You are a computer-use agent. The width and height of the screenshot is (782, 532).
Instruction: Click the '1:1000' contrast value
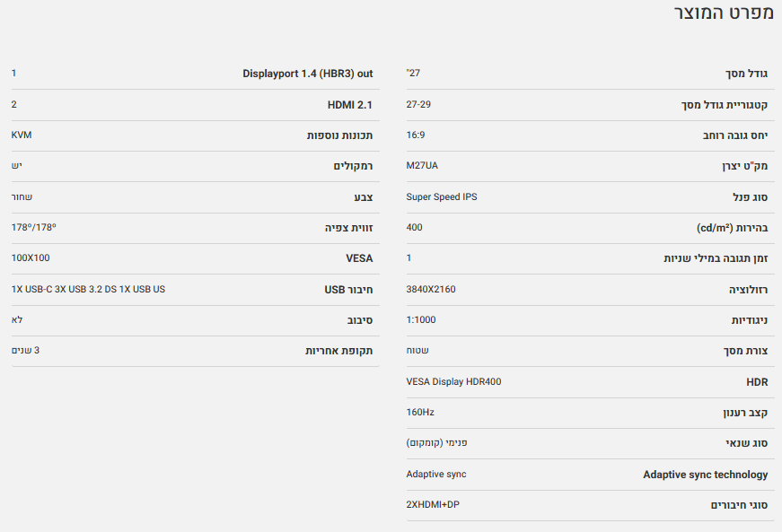421,319
